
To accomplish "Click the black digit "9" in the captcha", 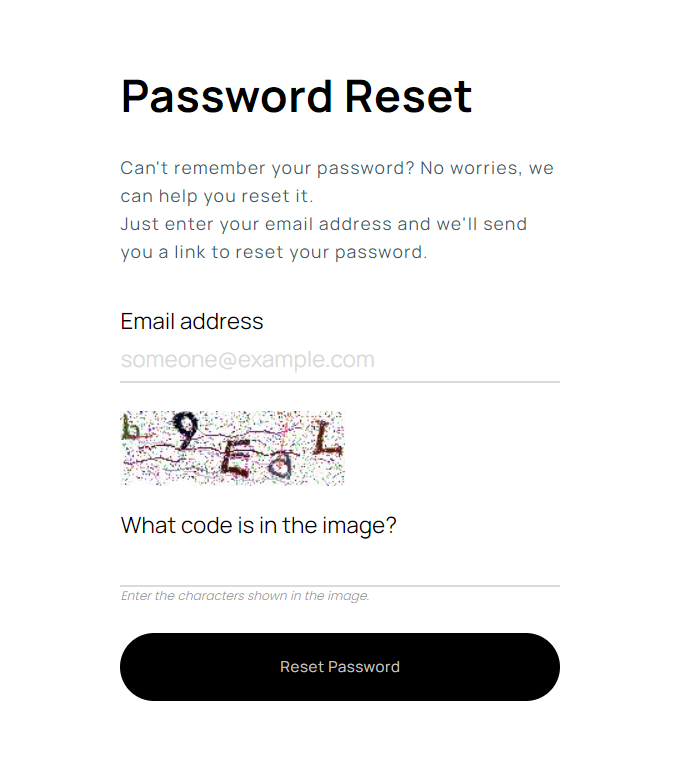I will 186,432.
